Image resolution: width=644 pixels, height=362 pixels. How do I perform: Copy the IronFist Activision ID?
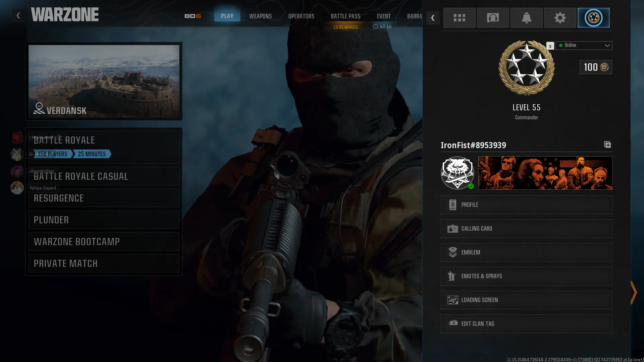pyautogui.click(x=607, y=145)
